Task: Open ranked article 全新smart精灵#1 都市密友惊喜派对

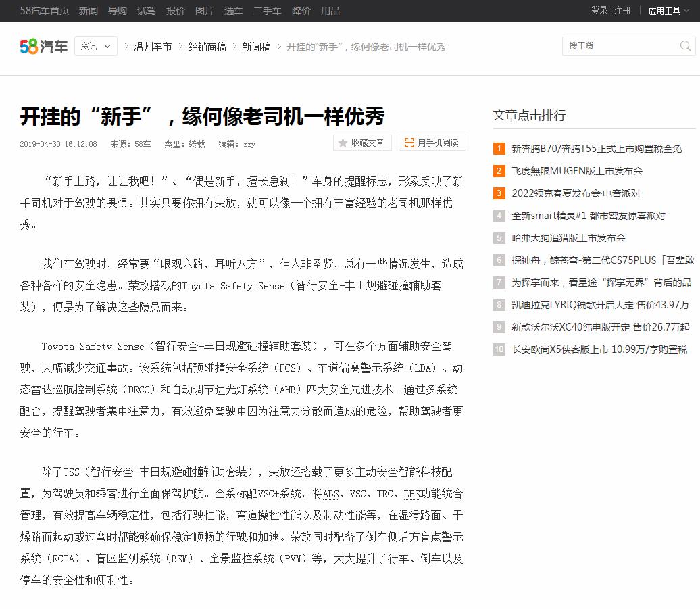Action: [x=589, y=216]
